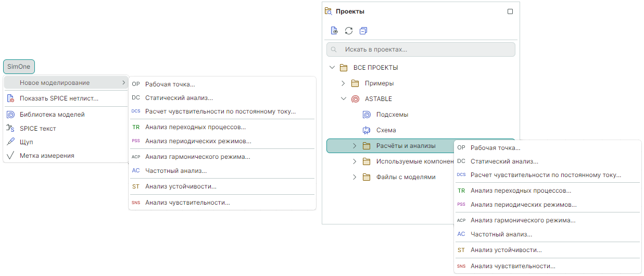Screen dimensions: 644x276
Task: Click the refresh icon in Projects toolbar
Action: click(349, 31)
